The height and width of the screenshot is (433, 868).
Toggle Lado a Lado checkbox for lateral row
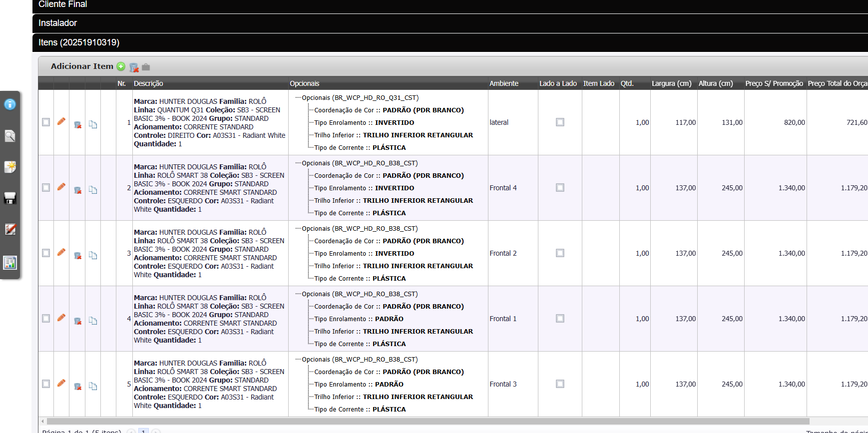560,122
